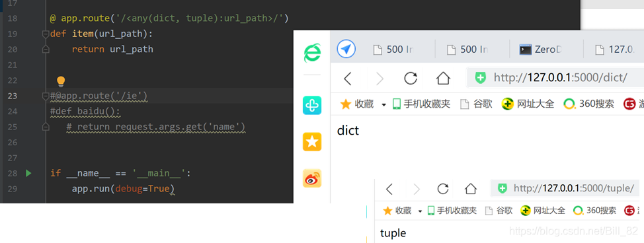
Task: Click the 收藏 star in the /tuple/ window
Action: (387, 211)
